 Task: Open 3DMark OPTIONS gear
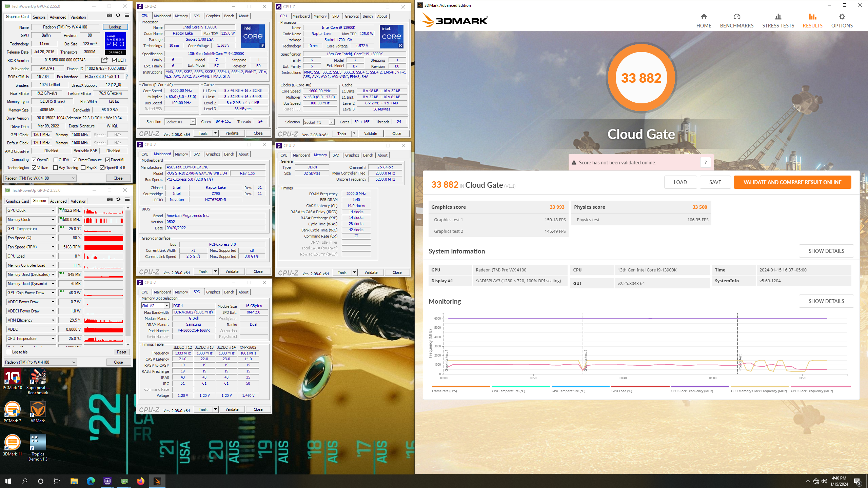pos(842,21)
